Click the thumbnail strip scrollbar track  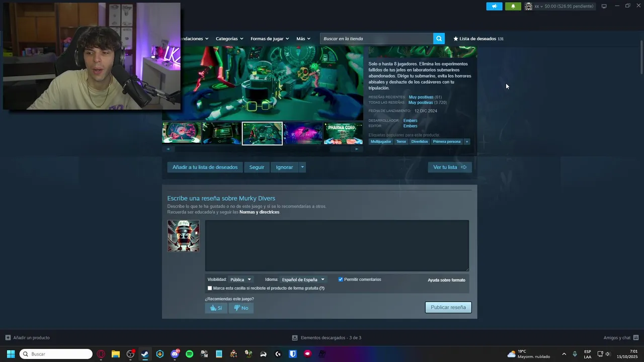(262, 149)
